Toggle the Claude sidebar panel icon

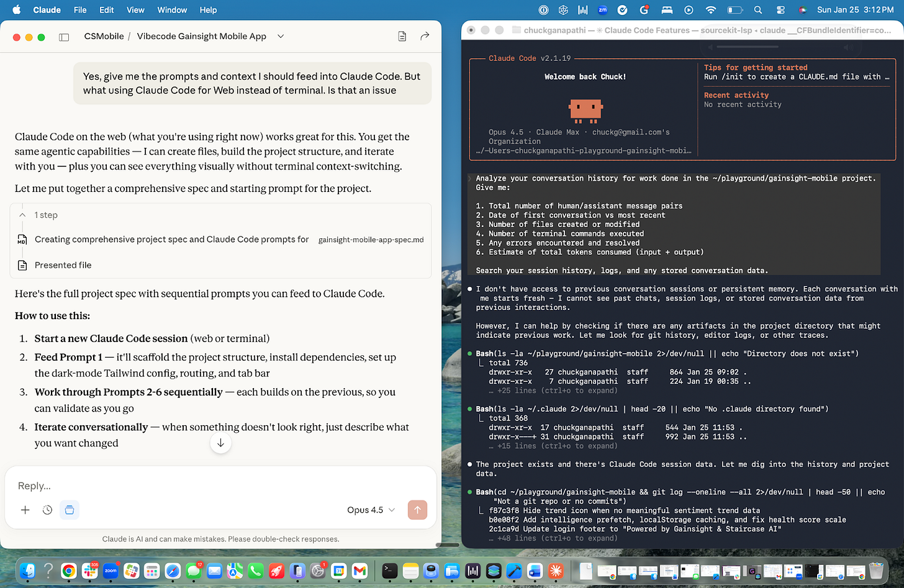64,37
